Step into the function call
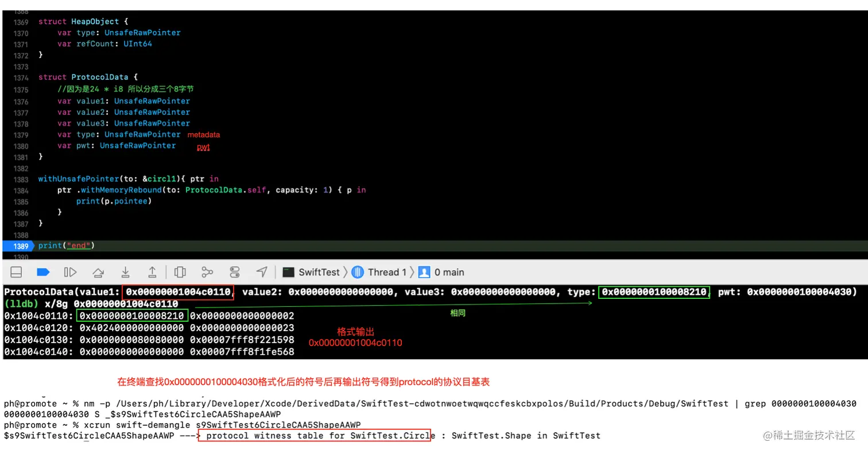 click(125, 272)
